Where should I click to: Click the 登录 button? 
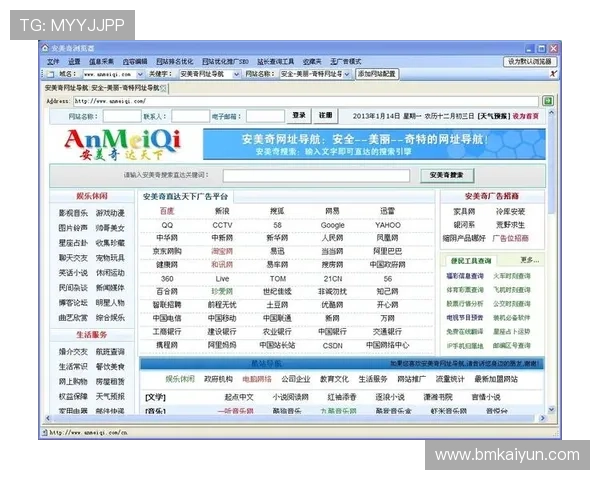[x=299, y=116]
